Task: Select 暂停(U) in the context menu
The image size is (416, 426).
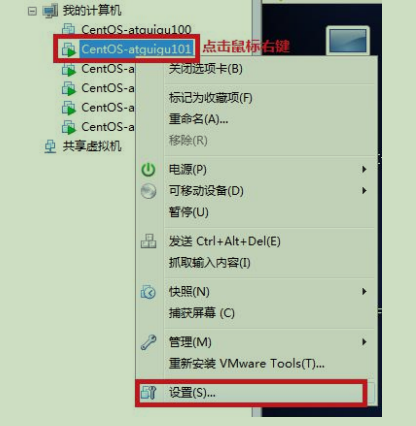Action: [x=188, y=212]
